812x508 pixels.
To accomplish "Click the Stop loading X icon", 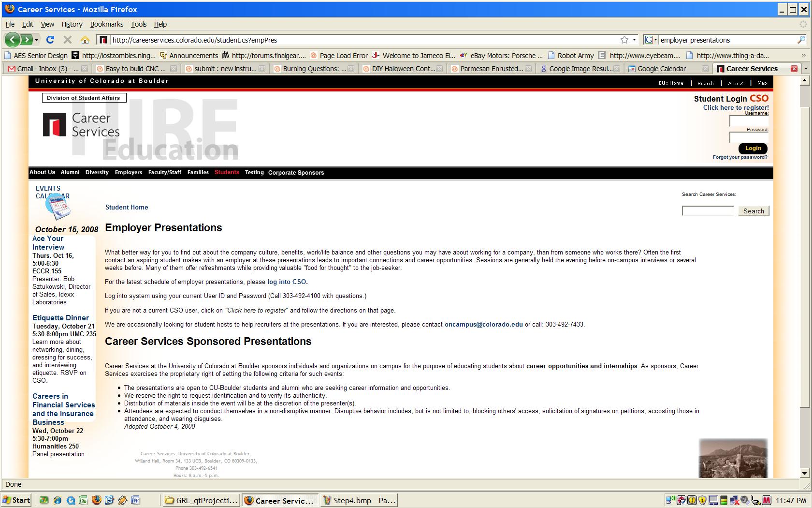I will point(68,40).
